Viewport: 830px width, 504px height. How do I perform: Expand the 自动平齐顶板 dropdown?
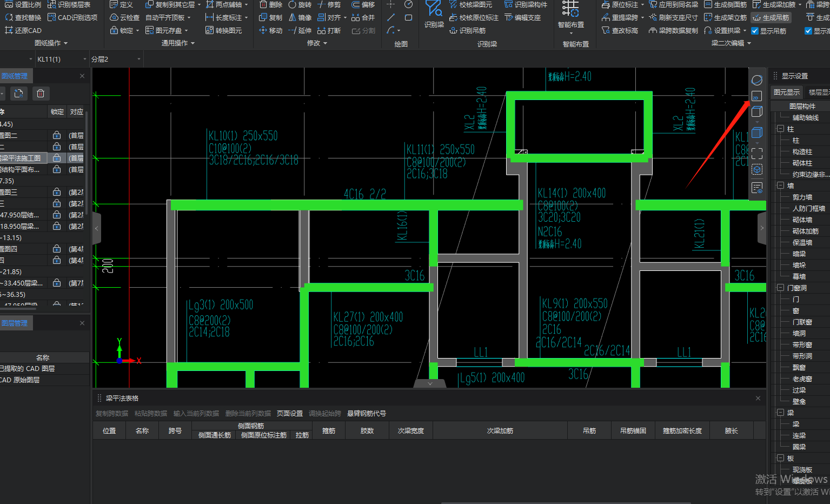pyautogui.click(x=189, y=18)
